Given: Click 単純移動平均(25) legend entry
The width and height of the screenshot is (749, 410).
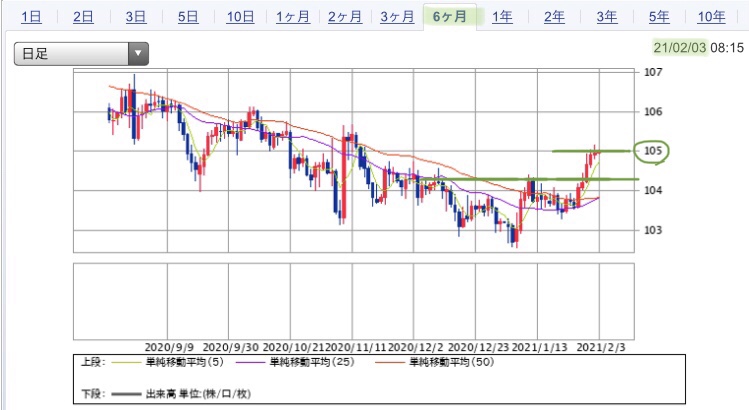Looking at the screenshot, I should pos(312,362).
